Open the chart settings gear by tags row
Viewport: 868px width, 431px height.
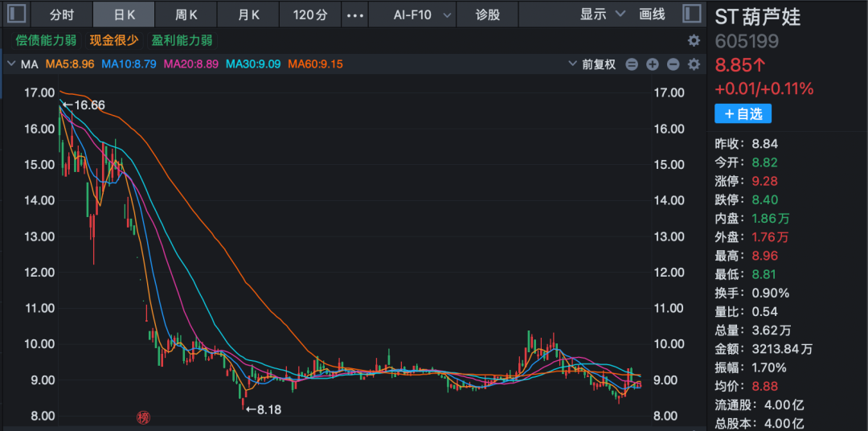point(694,40)
